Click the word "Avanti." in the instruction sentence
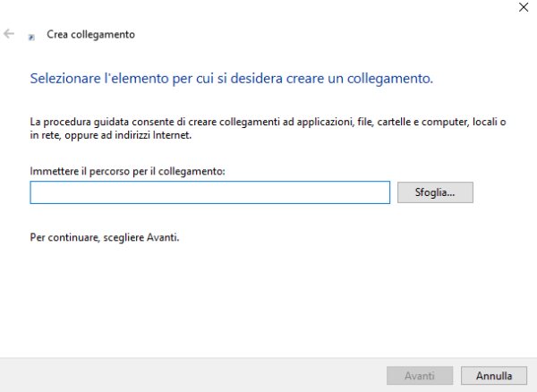Image resolution: width=537 pixels, height=392 pixels. pos(163,239)
